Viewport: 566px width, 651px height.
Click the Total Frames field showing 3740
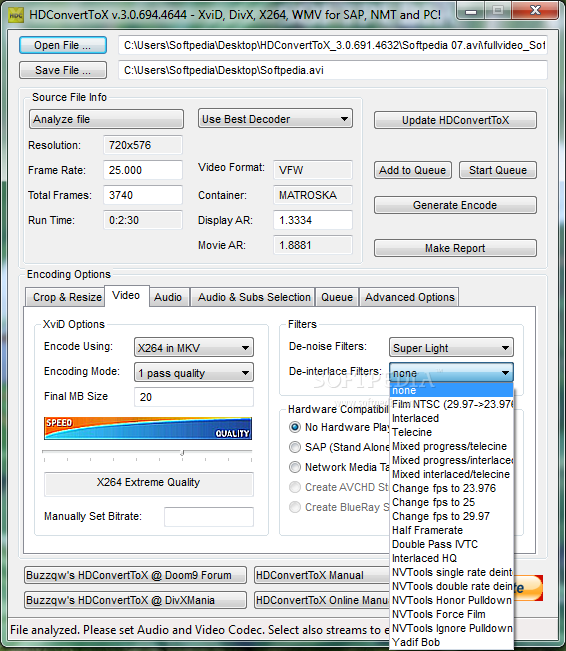[143, 195]
